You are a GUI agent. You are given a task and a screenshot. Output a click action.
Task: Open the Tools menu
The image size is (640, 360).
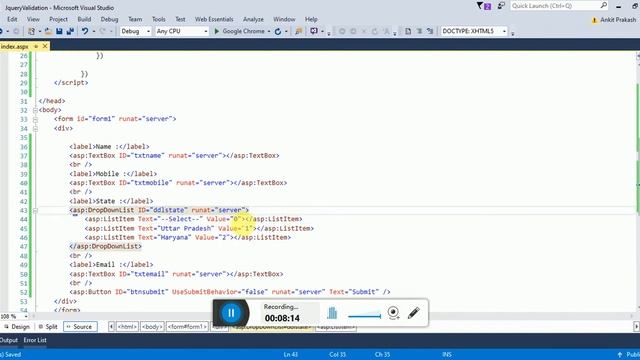click(x=158, y=19)
